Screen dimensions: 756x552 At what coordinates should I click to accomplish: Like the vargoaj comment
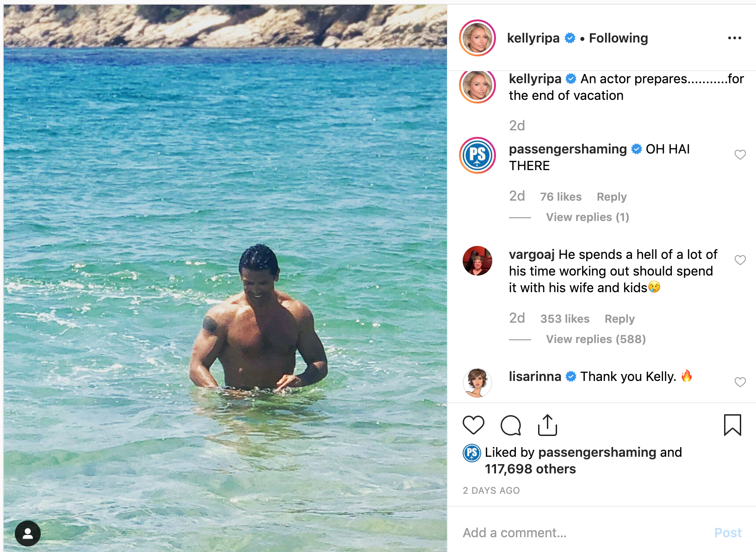(x=740, y=260)
